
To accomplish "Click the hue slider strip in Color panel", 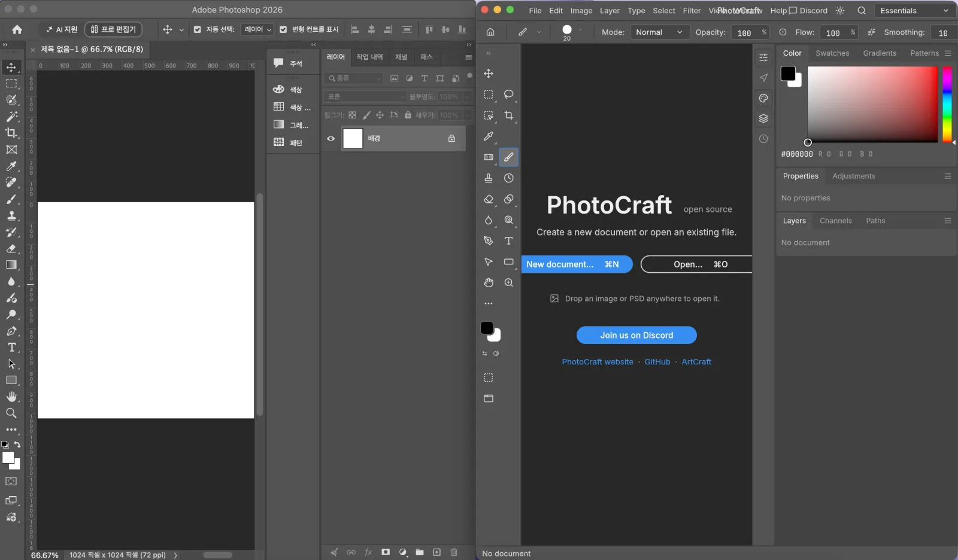I will coord(947,104).
